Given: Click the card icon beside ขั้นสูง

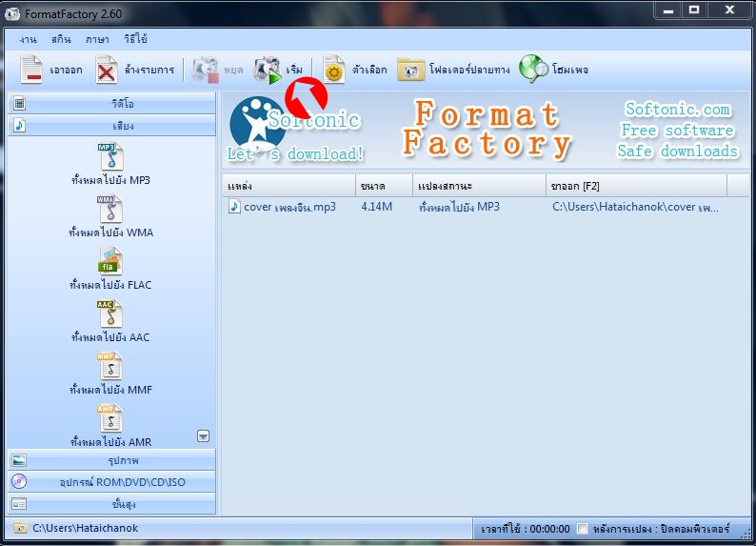Looking at the screenshot, I should pos(19,504).
